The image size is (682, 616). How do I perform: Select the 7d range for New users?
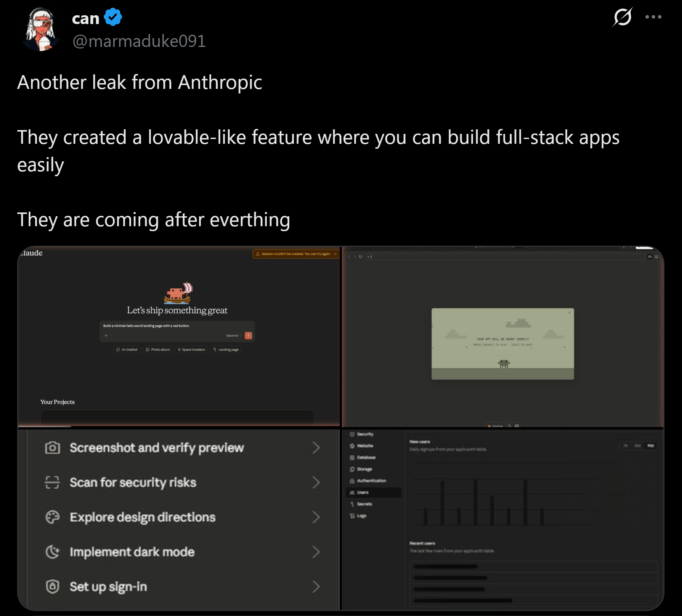tap(626, 446)
